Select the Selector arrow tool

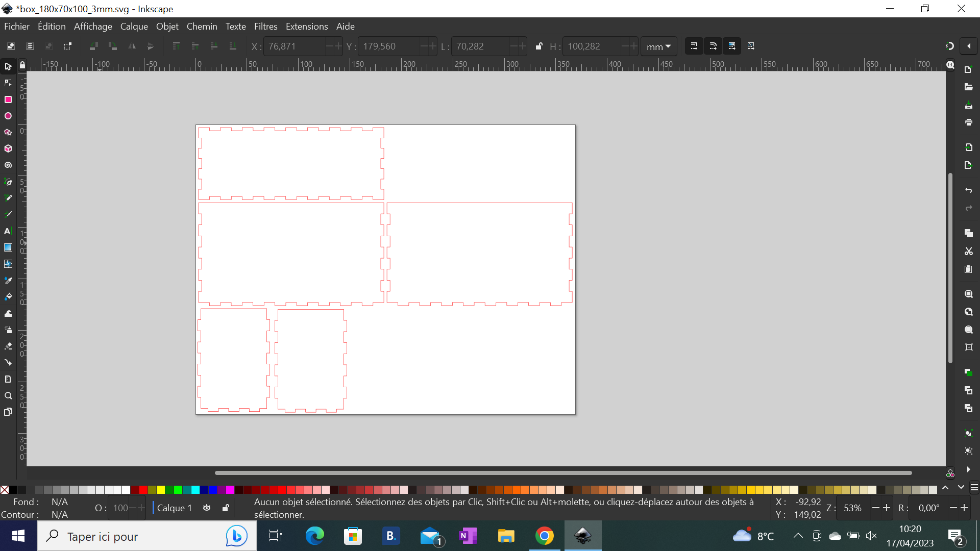click(x=8, y=66)
